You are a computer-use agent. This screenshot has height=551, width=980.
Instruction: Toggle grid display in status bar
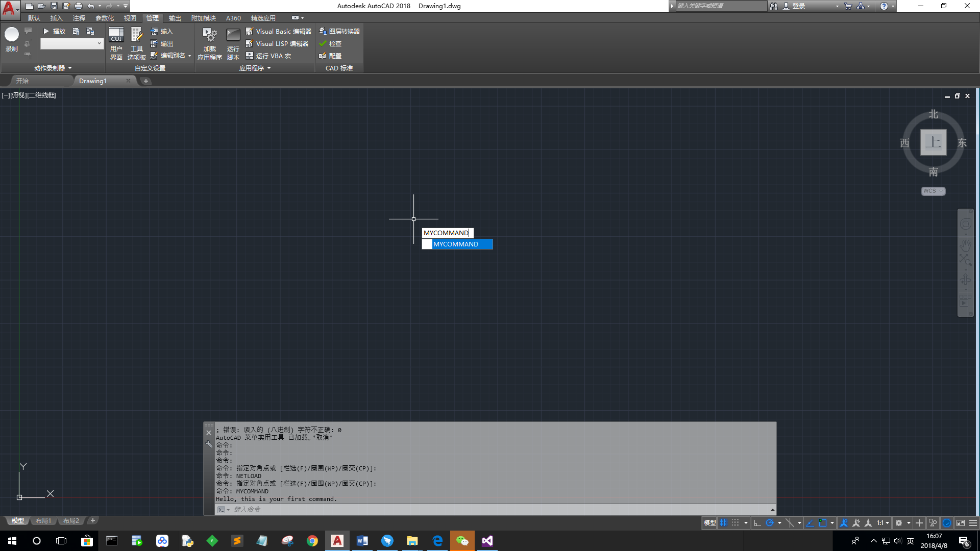tap(724, 523)
